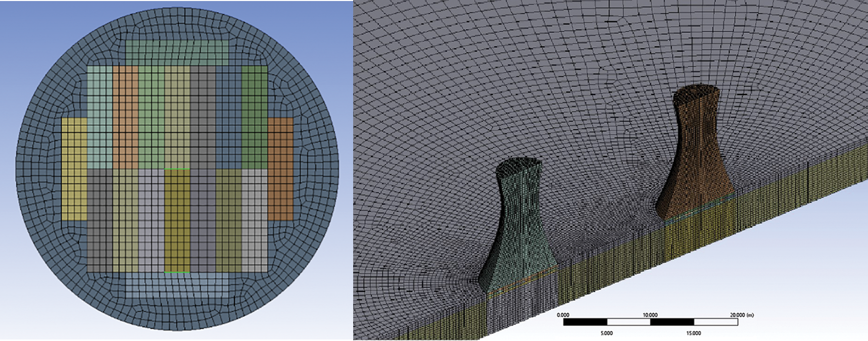
Task: Select the wide green block atop the circular mesh
Action: click(x=177, y=53)
